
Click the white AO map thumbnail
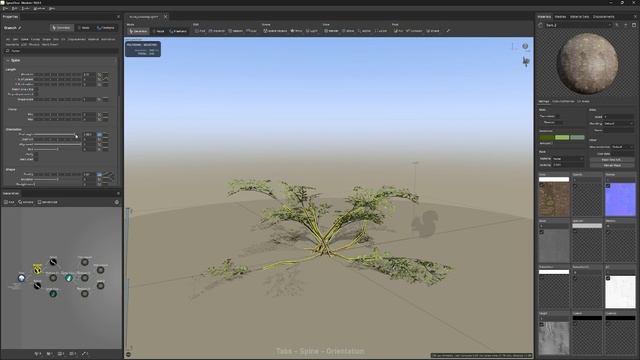tap(620, 291)
